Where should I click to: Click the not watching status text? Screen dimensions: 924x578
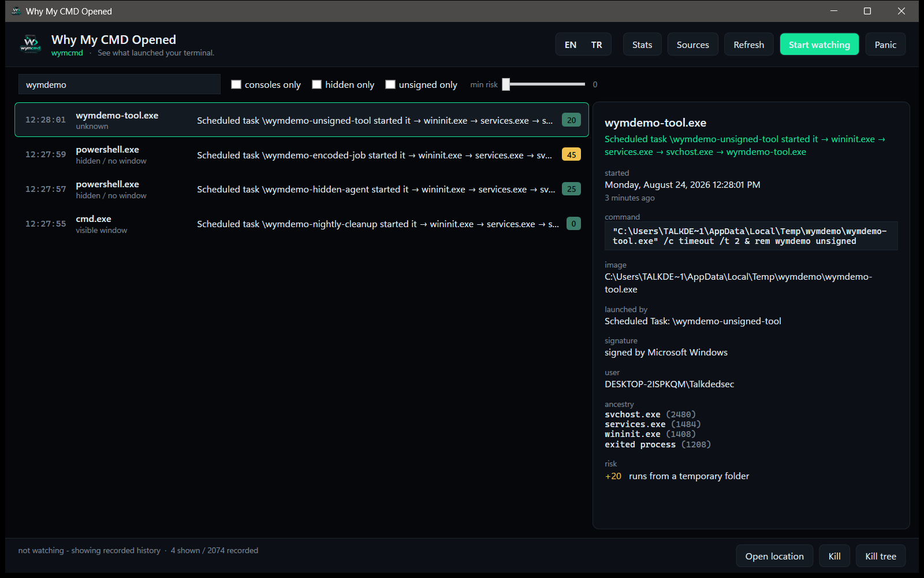(90, 550)
